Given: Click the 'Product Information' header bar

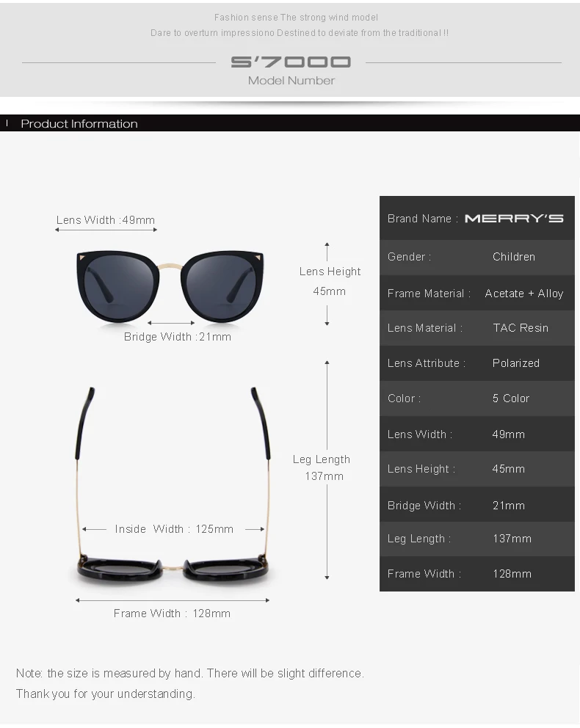Looking at the screenshot, I should pyautogui.click(x=290, y=123).
